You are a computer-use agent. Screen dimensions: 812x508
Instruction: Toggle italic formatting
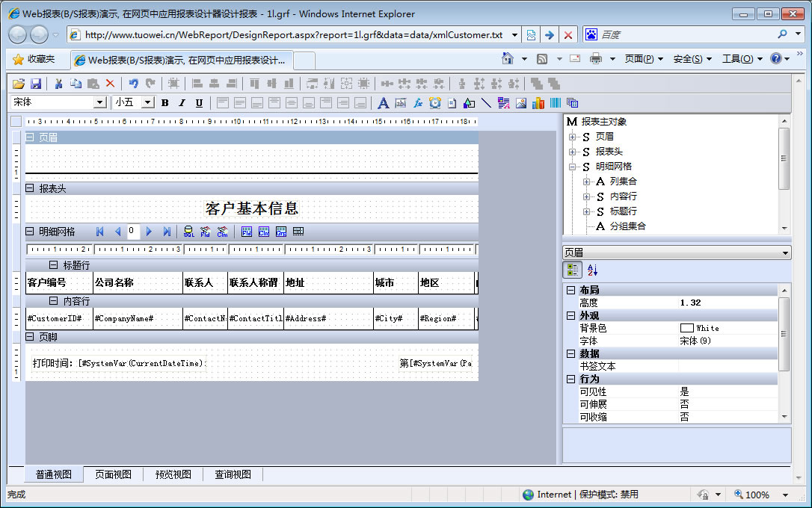coord(182,103)
